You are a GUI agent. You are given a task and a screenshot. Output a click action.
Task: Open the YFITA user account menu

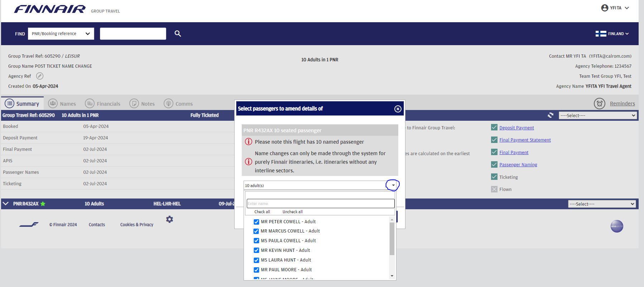[x=615, y=8]
